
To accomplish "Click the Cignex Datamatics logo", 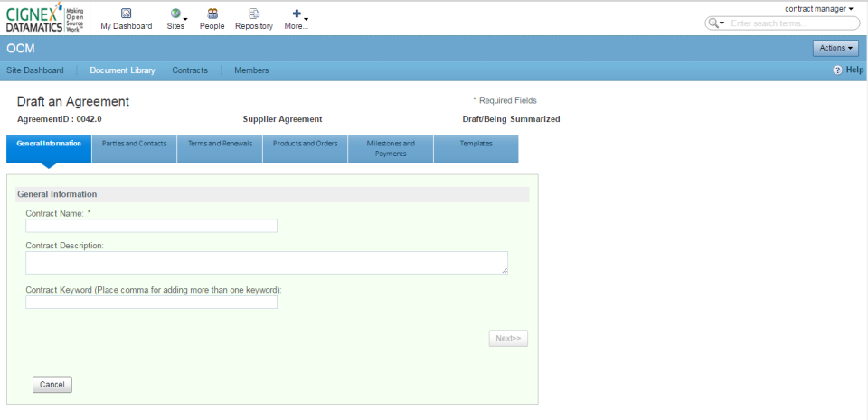I will (x=45, y=18).
